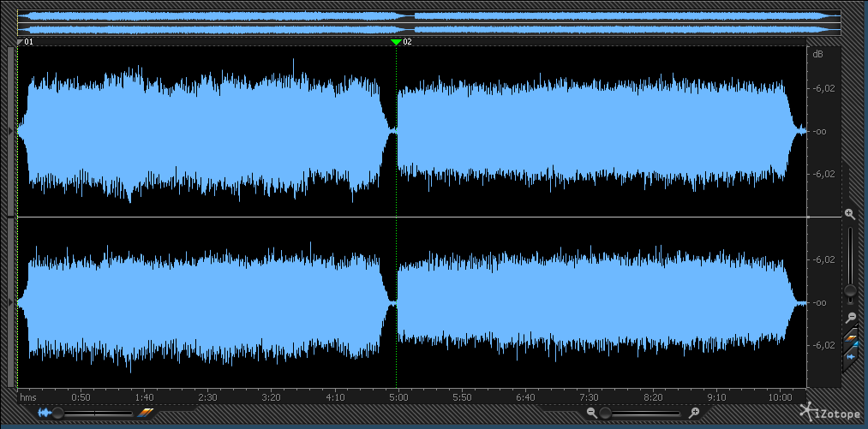Click the horizontal zoom-in magnifier icon

(694, 413)
